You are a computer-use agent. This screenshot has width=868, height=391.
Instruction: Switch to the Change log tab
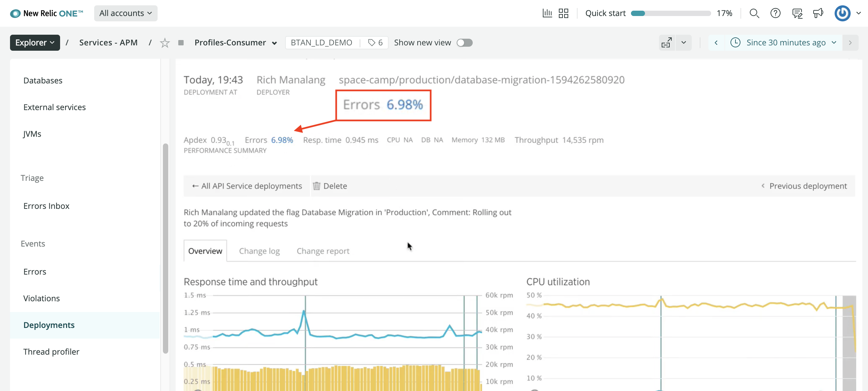[259, 251]
